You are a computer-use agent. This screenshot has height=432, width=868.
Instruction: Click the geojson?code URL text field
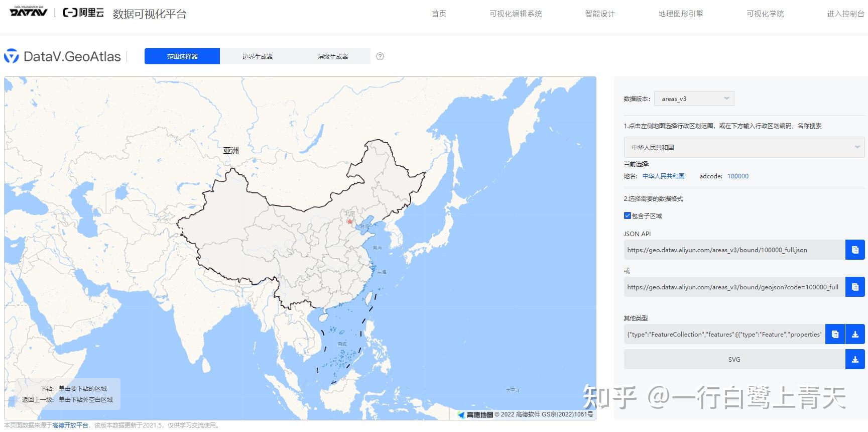pos(734,287)
